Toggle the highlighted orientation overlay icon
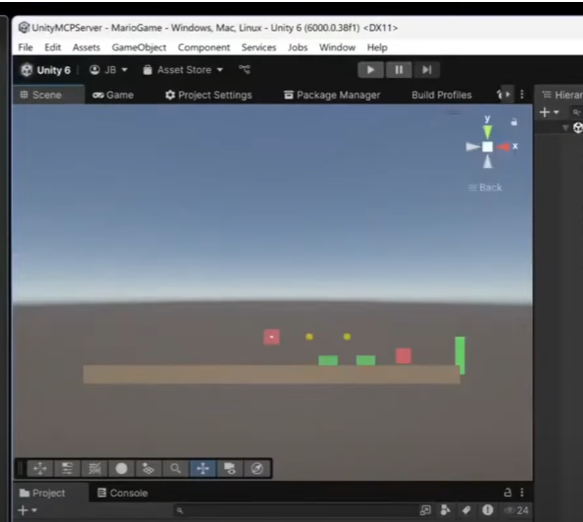 coord(203,468)
